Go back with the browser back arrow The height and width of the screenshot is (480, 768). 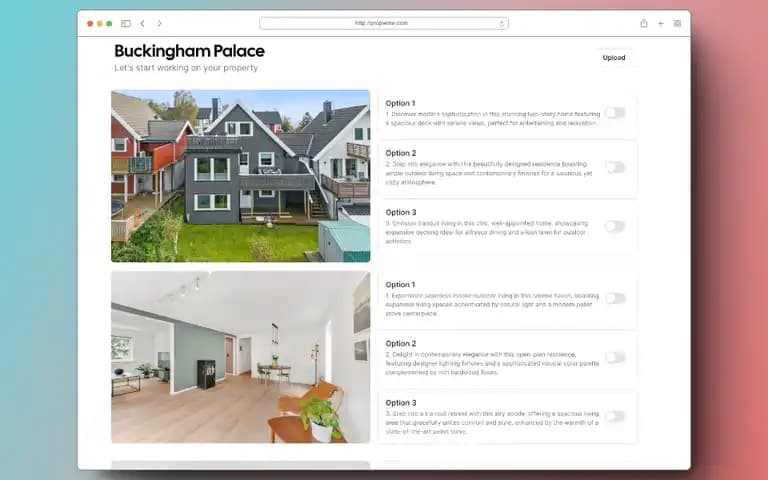(x=143, y=24)
